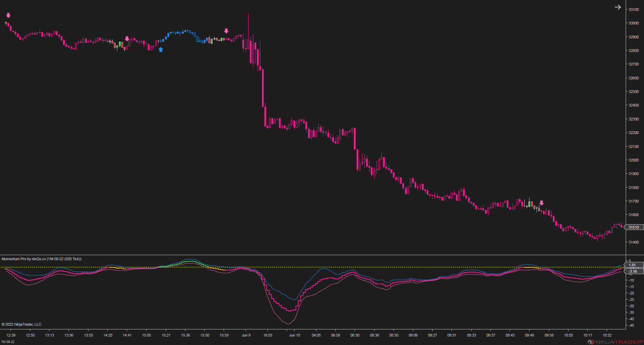This screenshot has height=345, width=644.
Task: Click the -25 value on the indicator scale
Action: tap(631, 300)
